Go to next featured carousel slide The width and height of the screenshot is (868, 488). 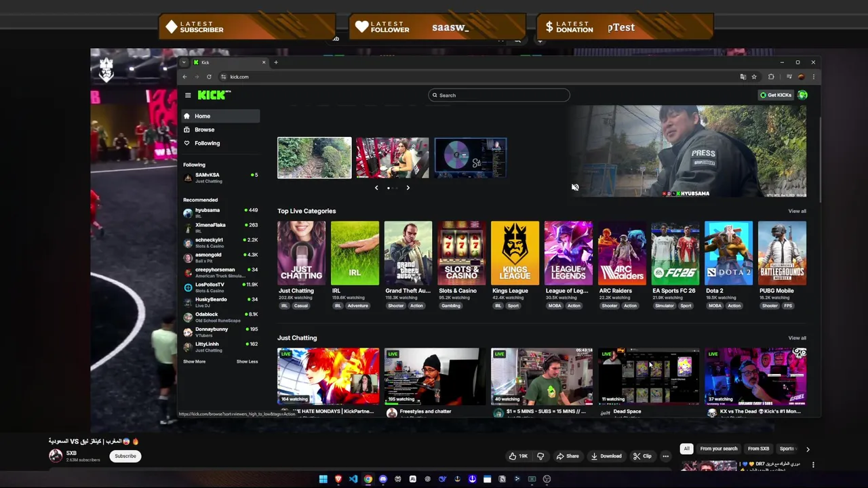point(408,188)
